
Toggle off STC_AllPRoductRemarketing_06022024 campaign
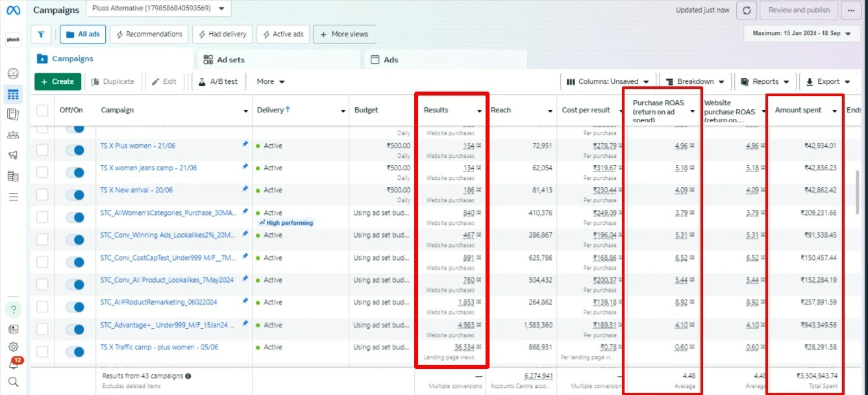75,307
